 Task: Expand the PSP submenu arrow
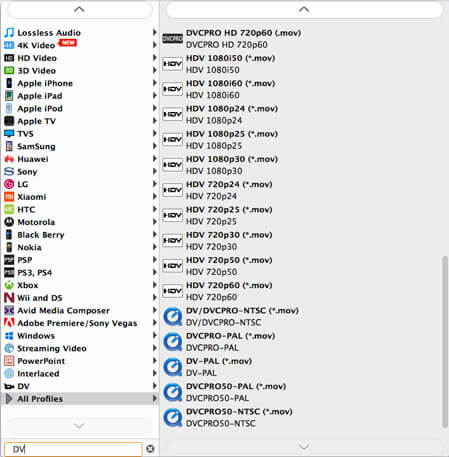(x=154, y=260)
